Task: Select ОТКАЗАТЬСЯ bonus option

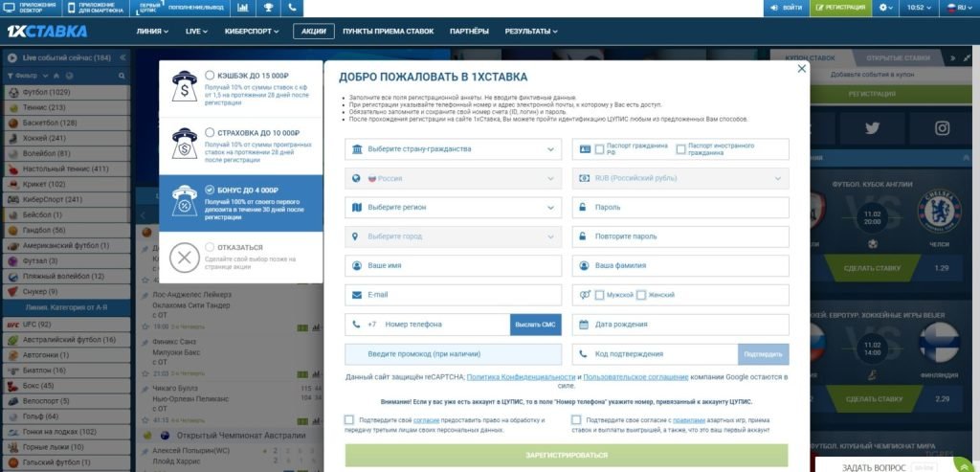Action: [x=210, y=247]
